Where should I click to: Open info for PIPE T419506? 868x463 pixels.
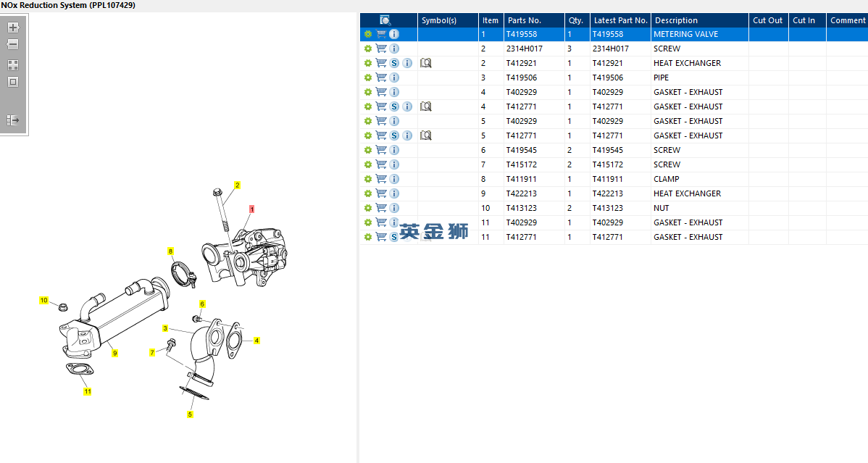394,78
